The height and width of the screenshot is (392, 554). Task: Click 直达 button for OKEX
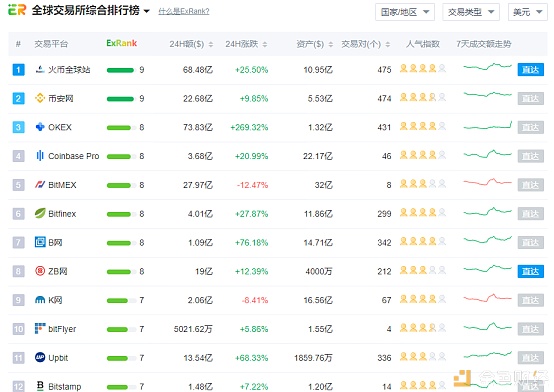tap(530, 127)
